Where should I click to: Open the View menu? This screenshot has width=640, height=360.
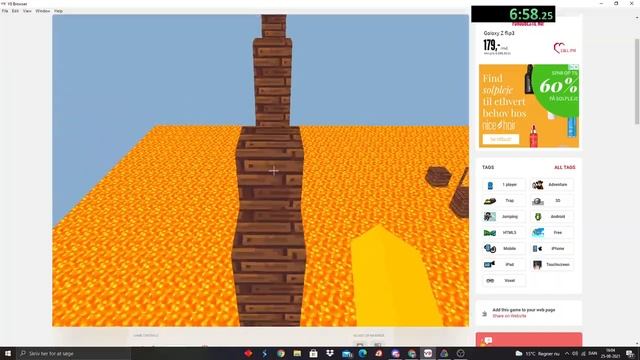pyautogui.click(x=27, y=11)
